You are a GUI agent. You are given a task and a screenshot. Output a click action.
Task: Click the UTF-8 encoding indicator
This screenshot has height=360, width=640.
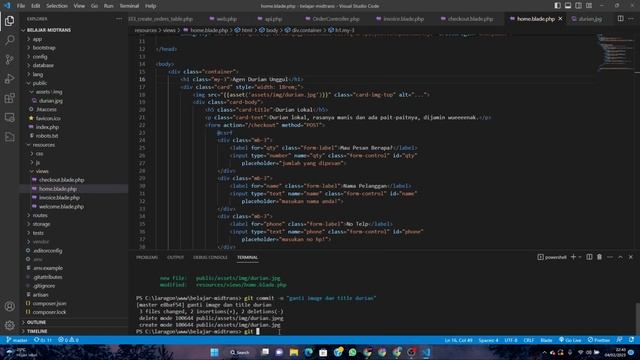[511, 340]
